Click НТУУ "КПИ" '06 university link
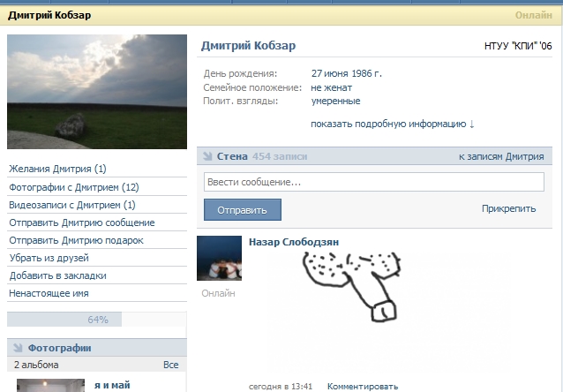563x392 pixels. tap(518, 46)
